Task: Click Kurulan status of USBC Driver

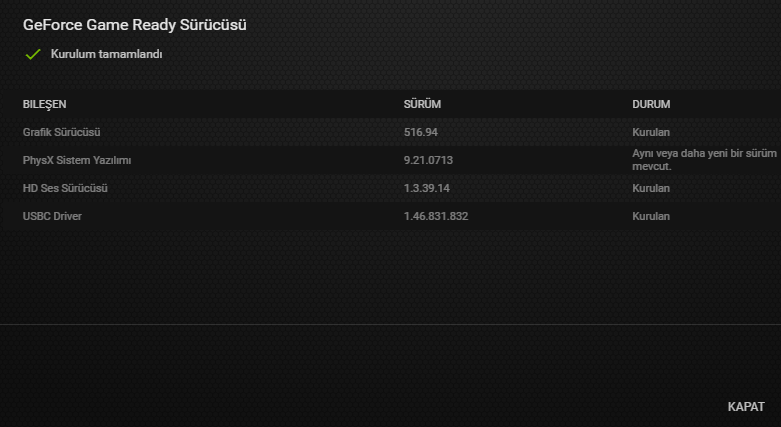Action: click(x=651, y=216)
